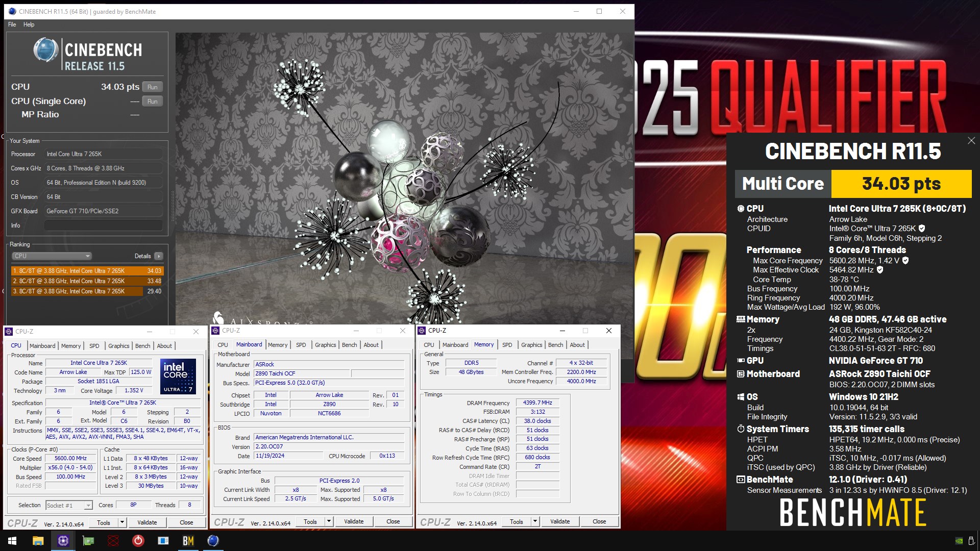
Task: Switch to BenchMate via BM taskbar icon
Action: click(x=188, y=541)
